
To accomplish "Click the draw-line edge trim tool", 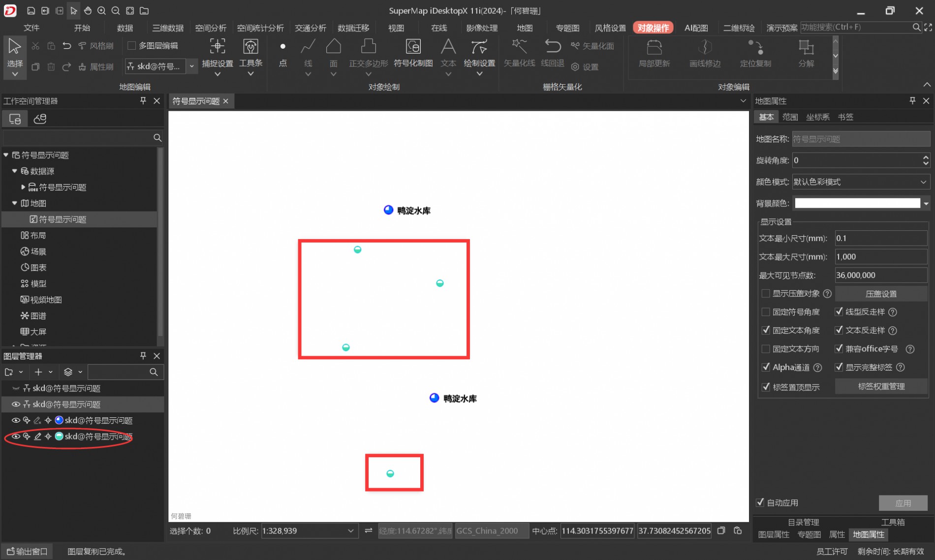I will coord(705,53).
